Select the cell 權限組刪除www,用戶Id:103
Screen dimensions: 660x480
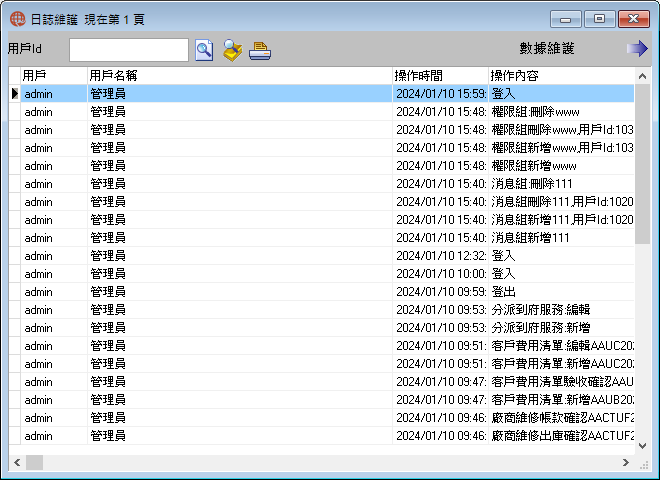[562, 130]
